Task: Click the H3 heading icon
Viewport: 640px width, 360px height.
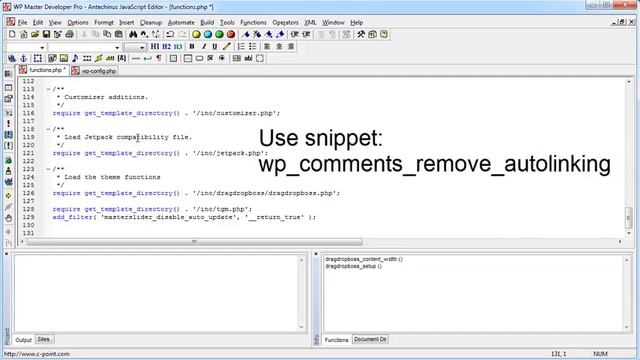Action: click(x=178, y=47)
